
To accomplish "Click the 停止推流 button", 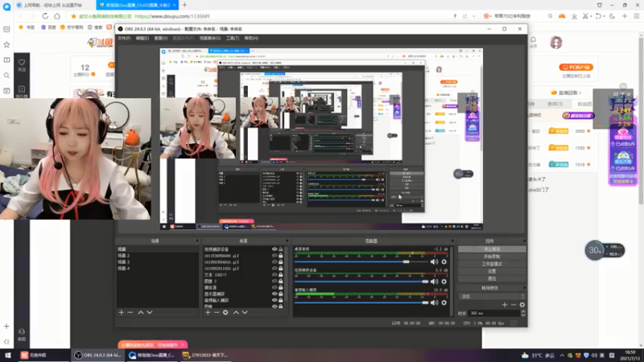I will [x=492, y=249].
